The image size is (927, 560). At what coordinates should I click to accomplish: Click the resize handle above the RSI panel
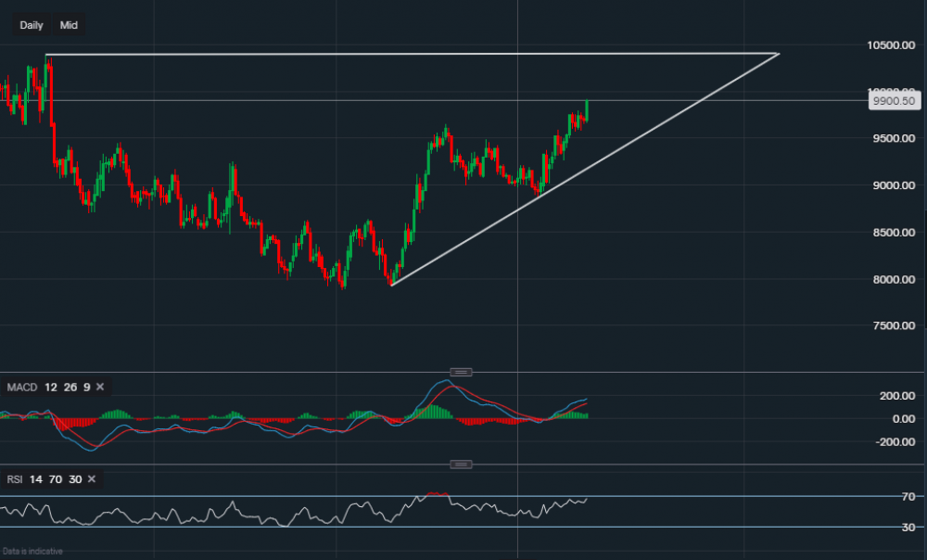(461, 464)
